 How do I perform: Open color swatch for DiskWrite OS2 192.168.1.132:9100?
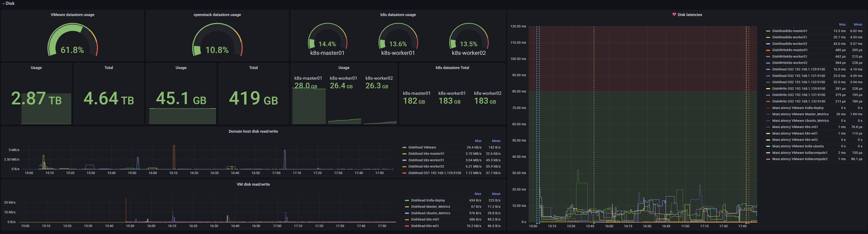point(768,101)
